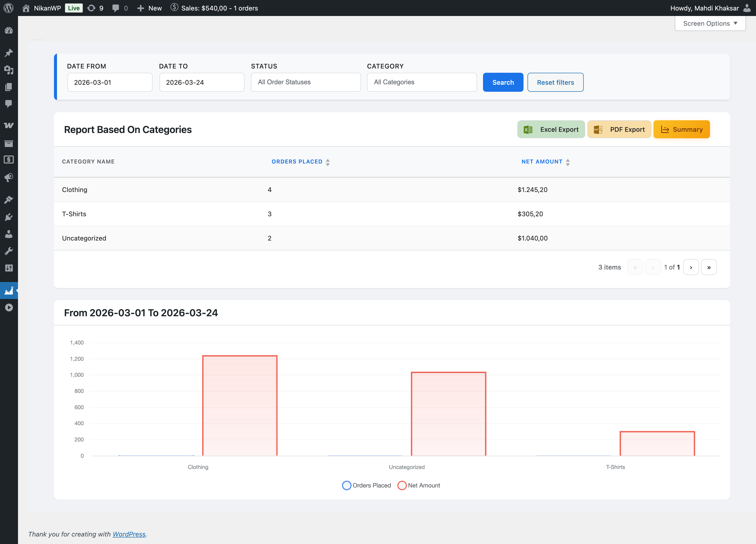Click the DATE FROM date field
The height and width of the screenshot is (544, 756).
point(110,82)
